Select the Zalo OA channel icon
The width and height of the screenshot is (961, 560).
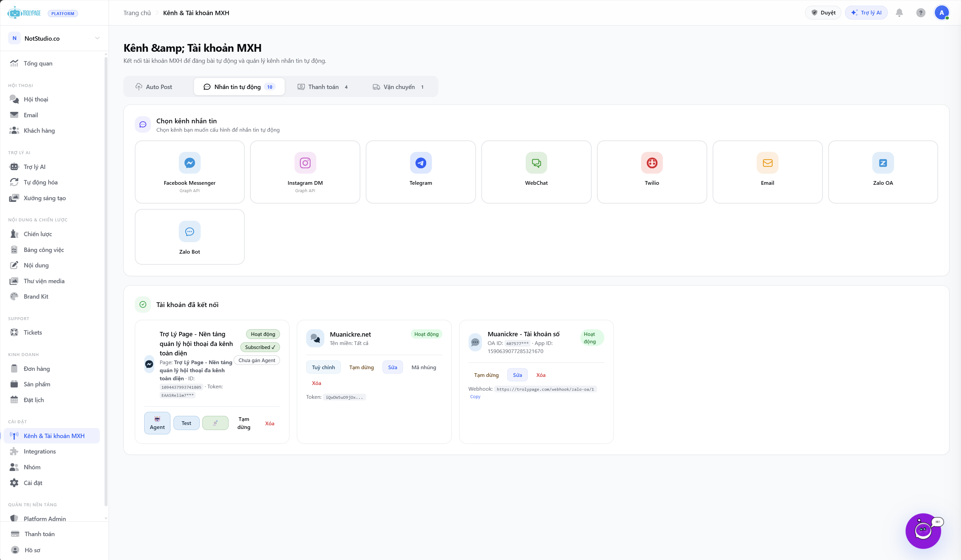(x=883, y=163)
